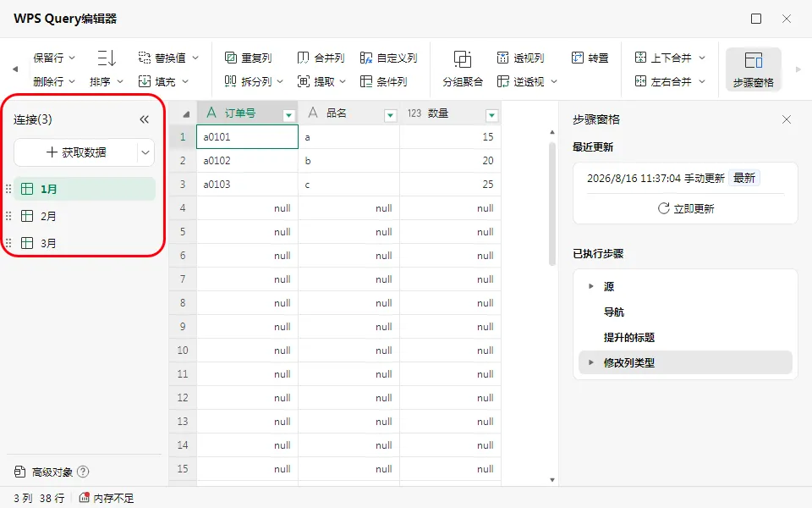Expand the 逆透视 dropdown arrow
Viewport: 812px width, 508px height.
coord(553,81)
